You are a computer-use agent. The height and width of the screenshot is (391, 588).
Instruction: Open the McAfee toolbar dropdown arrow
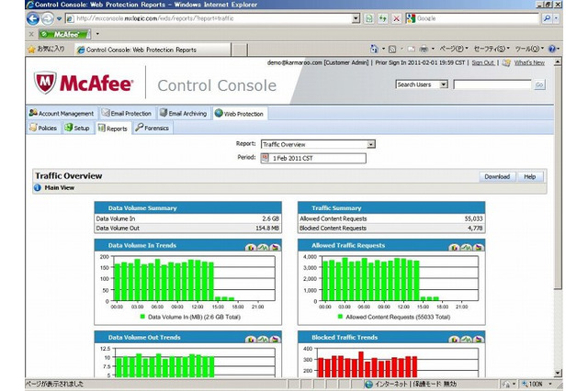(97, 34)
